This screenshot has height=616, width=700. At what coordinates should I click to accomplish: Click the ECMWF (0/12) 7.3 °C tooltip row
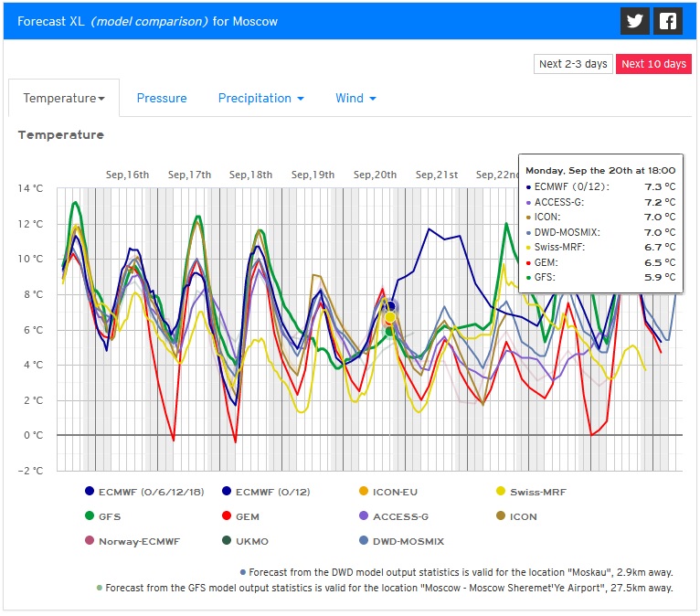tap(601, 186)
